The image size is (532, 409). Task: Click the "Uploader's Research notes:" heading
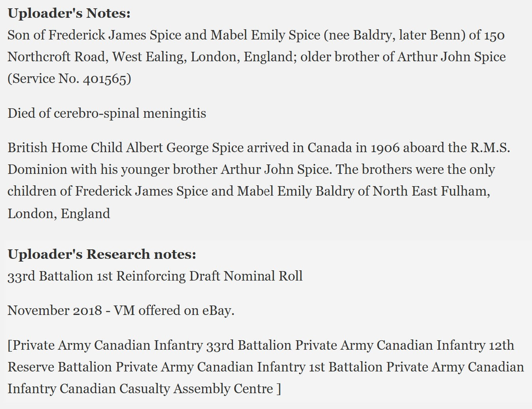(102, 254)
